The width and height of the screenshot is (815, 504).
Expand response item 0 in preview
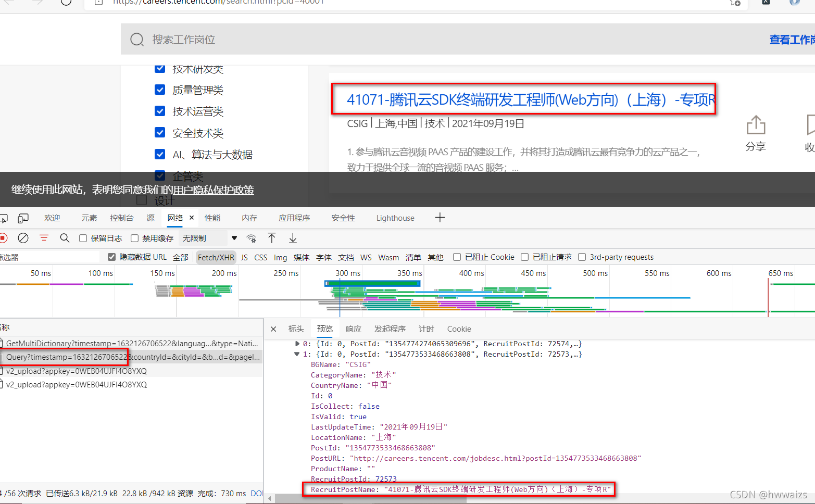pyautogui.click(x=297, y=344)
